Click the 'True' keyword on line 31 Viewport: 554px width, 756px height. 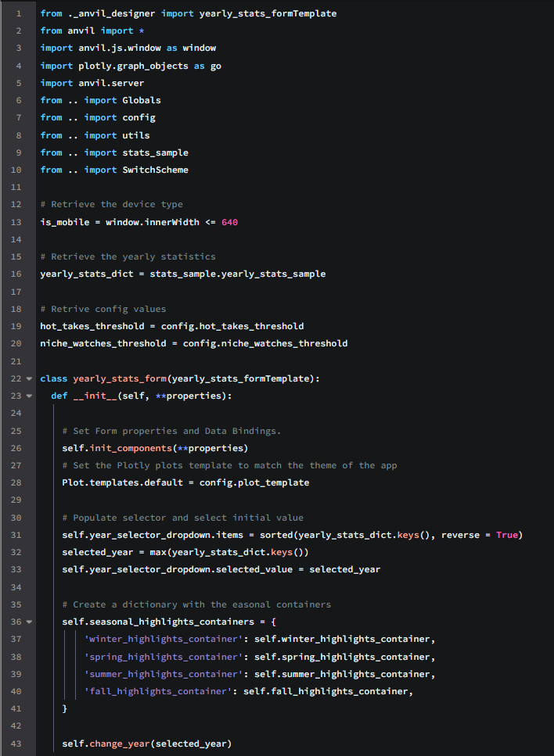coord(507,536)
